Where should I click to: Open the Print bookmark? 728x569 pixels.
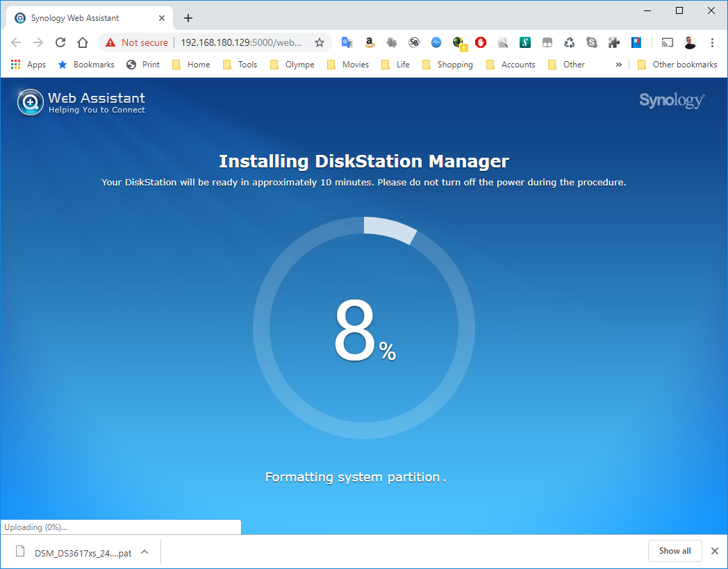point(143,65)
